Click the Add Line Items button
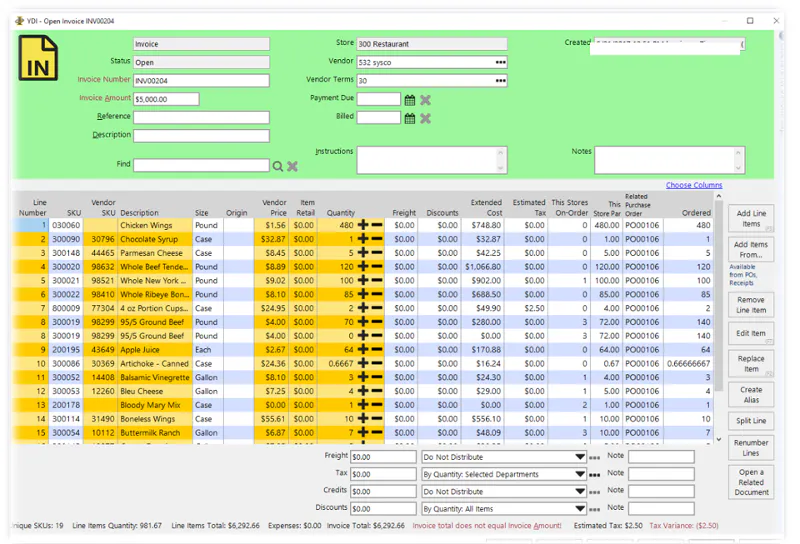Viewport: 800px width, 544px height. (x=751, y=218)
